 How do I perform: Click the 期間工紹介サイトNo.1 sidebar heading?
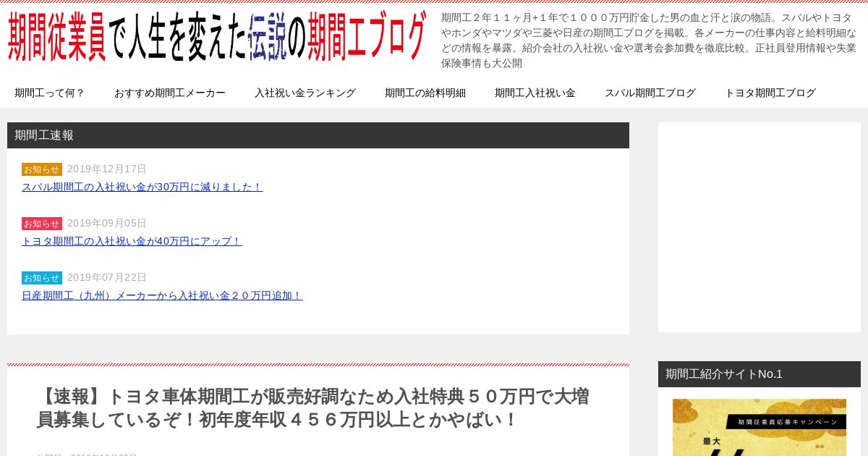[759, 374]
